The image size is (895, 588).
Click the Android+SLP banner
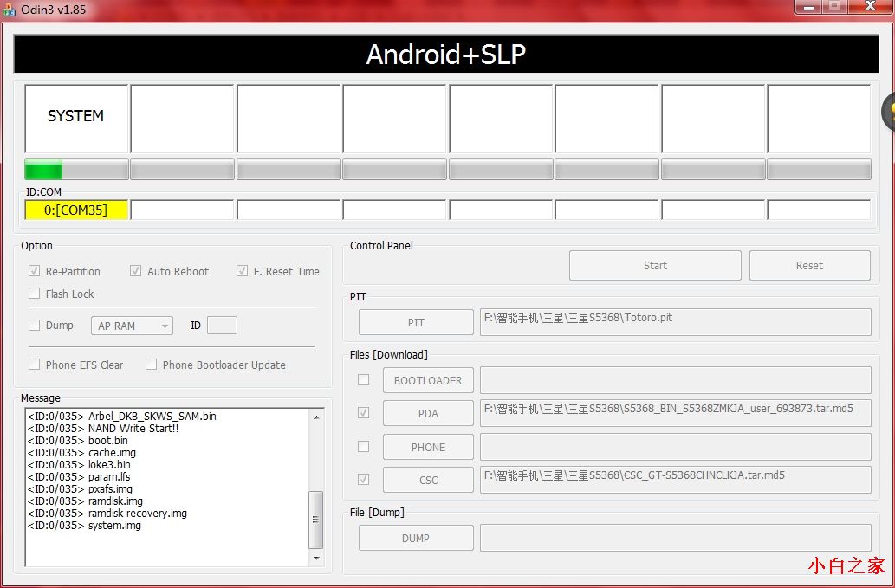click(446, 55)
